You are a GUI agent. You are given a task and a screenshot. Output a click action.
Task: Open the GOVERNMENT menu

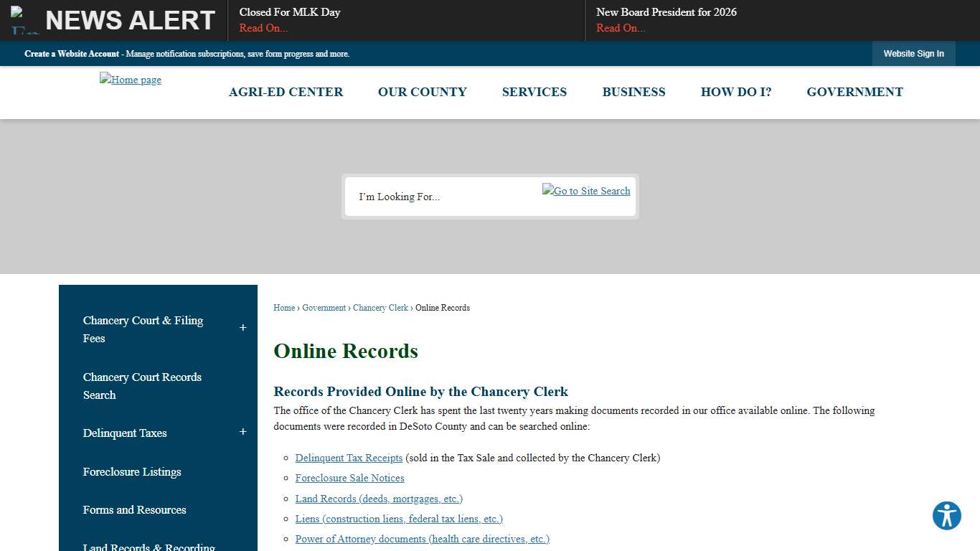click(854, 92)
